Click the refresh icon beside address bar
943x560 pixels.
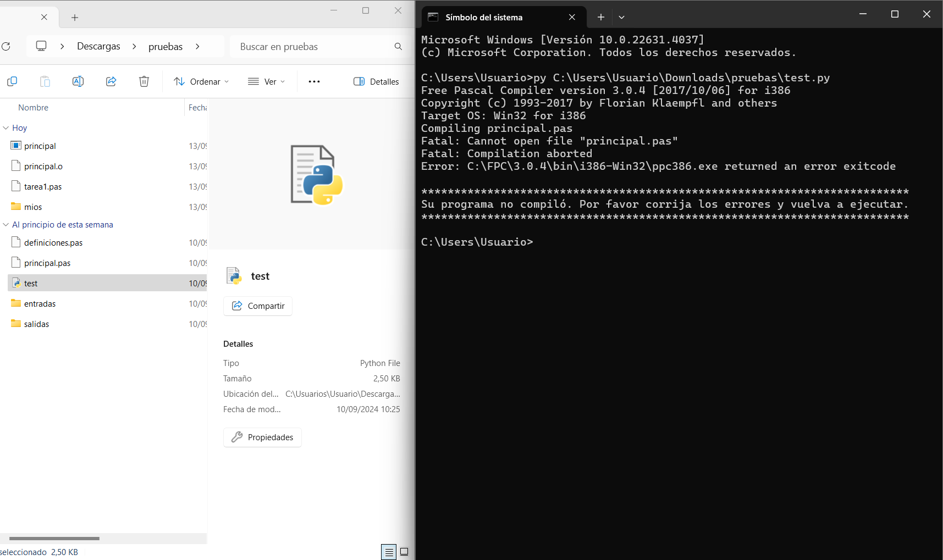point(6,47)
